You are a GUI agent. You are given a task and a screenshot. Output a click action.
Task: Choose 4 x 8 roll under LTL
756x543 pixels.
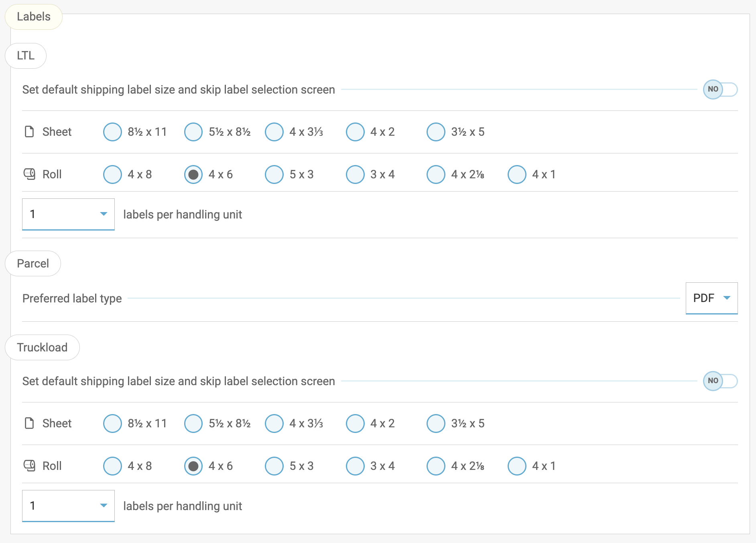tap(112, 174)
